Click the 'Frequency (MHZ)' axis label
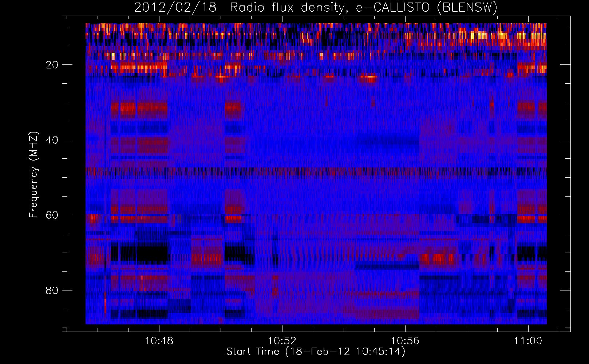 [x=33, y=175]
